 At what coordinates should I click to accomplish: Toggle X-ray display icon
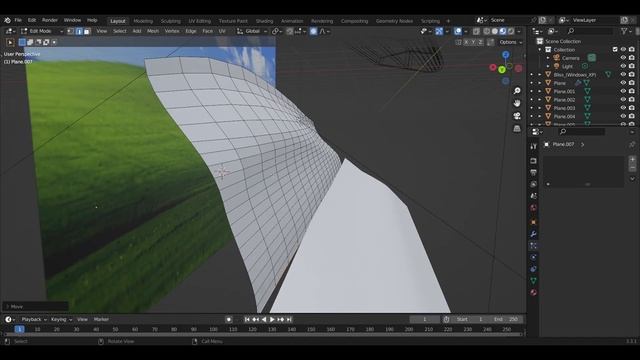pos(476,31)
